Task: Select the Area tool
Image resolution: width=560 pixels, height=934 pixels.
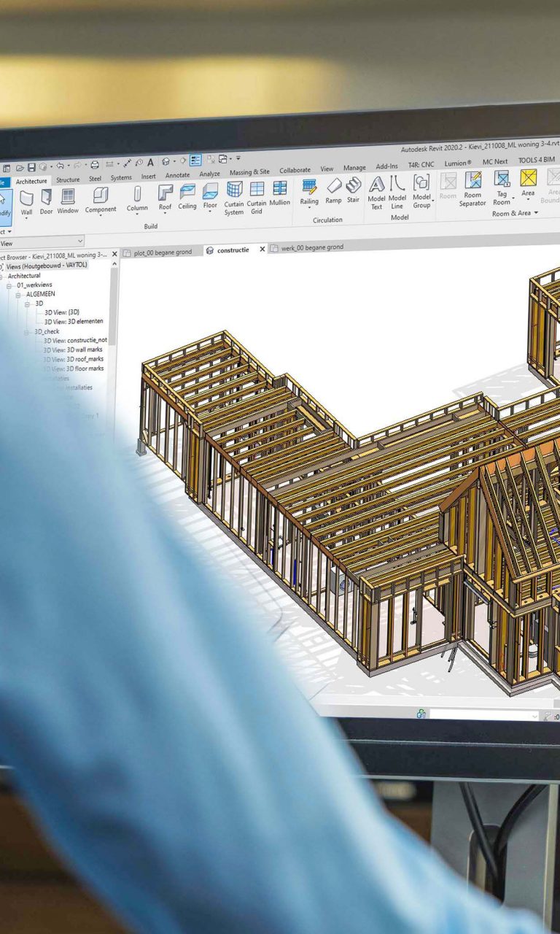Action: coord(528,184)
